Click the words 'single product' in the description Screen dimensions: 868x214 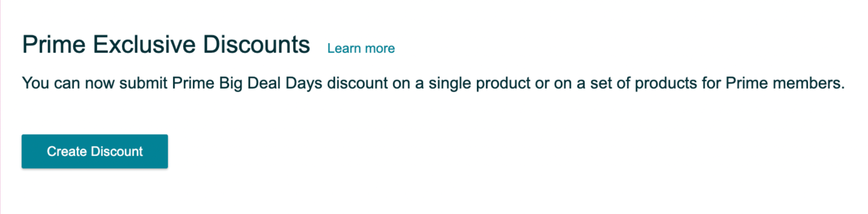tap(479, 83)
